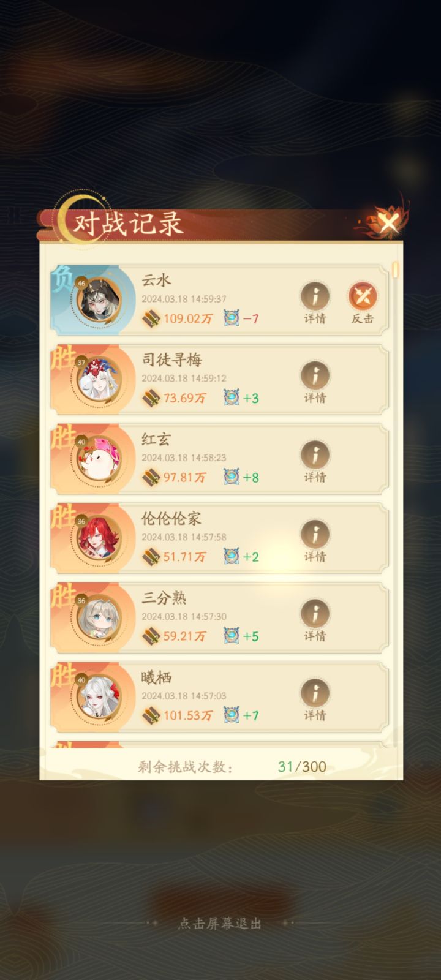Tap the 109.02万 power value for 云水
The height and width of the screenshot is (980, 441).
pyautogui.click(x=188, y=318)
